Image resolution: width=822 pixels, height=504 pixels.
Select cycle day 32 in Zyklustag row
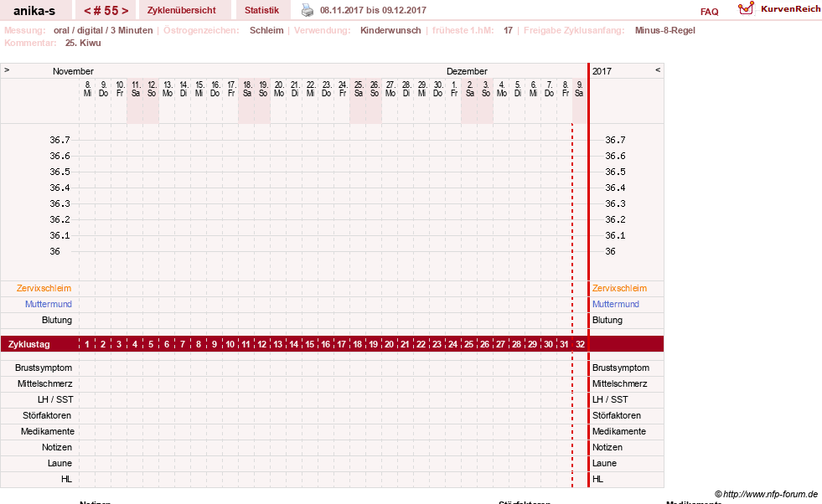pos(580,344)
